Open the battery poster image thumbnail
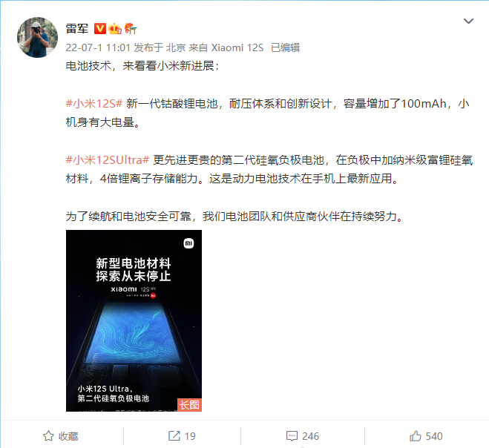This screenshot has width=489, height=448. point(134,320)
